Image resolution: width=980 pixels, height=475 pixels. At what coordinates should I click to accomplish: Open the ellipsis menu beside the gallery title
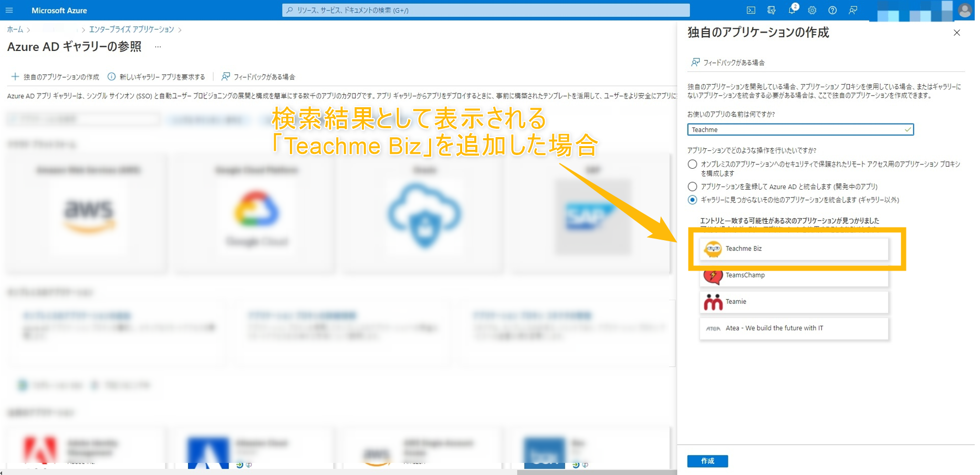coord(158,47)
